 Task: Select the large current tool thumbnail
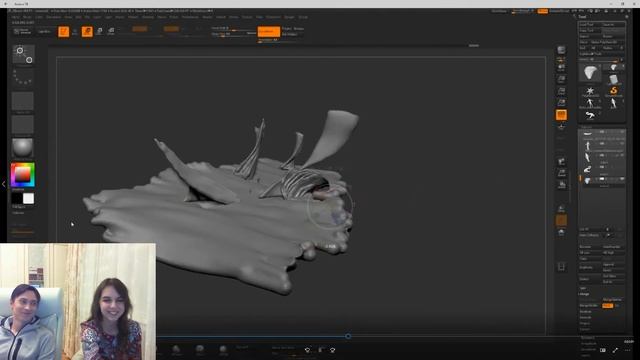pos(590,73)
